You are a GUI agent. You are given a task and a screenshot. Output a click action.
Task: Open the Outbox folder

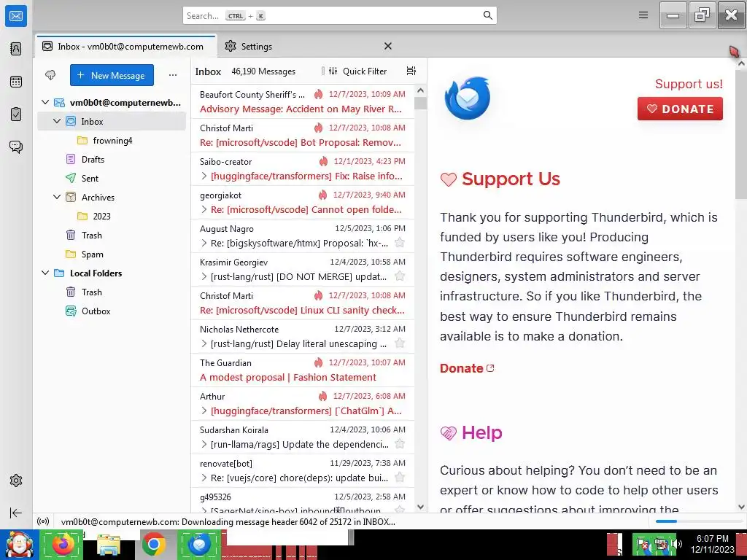pyautogui.click(x=112, y=311)
